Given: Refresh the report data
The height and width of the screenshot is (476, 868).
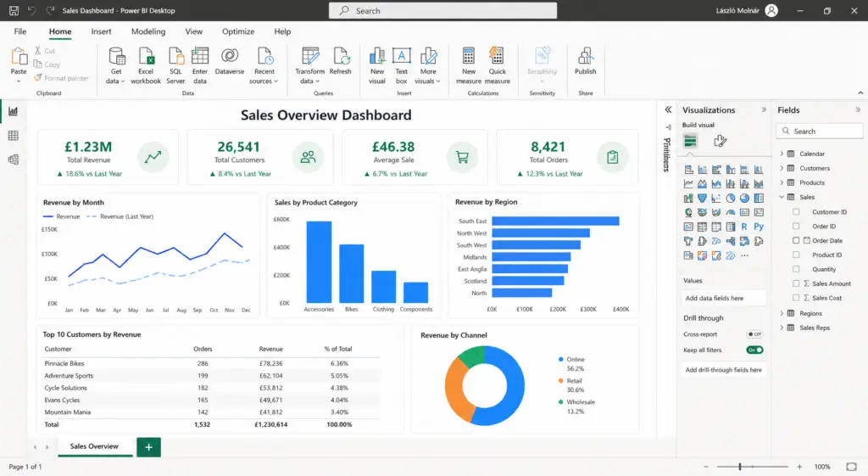Looking at the screenshot, I should point(341,61).
